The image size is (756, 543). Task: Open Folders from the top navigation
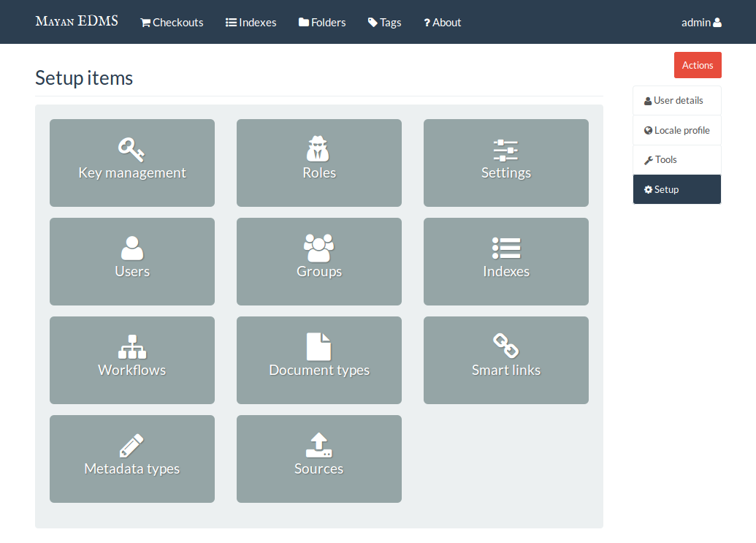(x=322, y=22)
